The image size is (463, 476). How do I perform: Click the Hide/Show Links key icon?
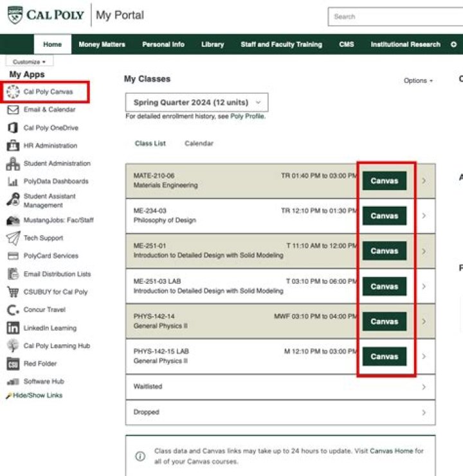pos(9,396)
